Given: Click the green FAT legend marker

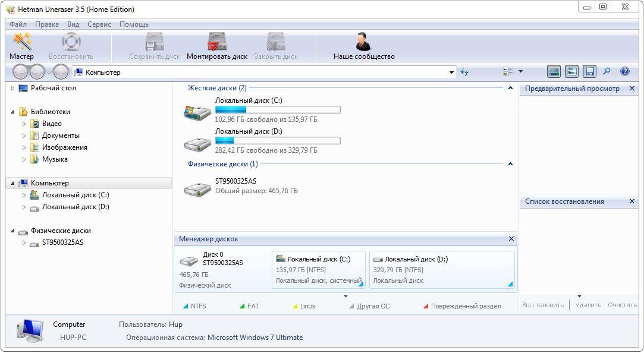Looking at the screenshot, I should (x=242, y=306).
